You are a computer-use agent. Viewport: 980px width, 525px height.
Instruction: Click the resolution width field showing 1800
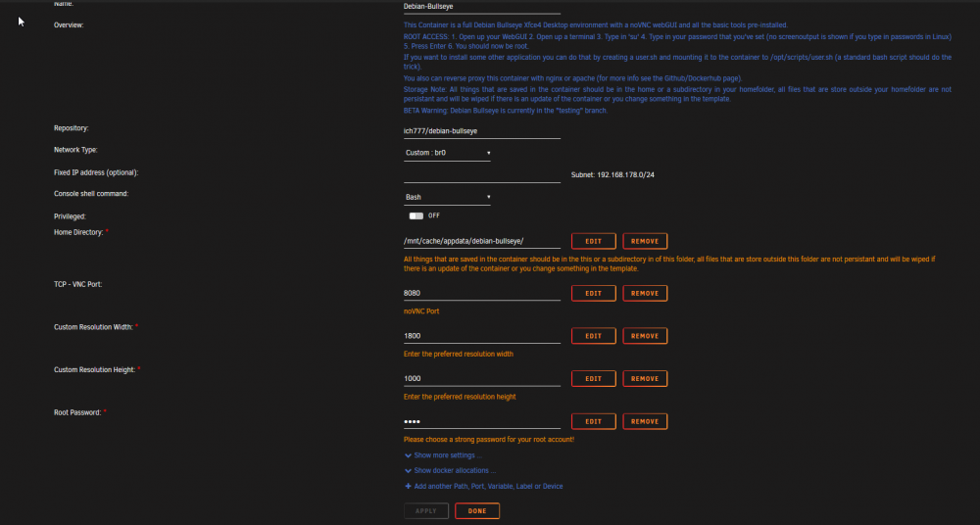(482, 336)
